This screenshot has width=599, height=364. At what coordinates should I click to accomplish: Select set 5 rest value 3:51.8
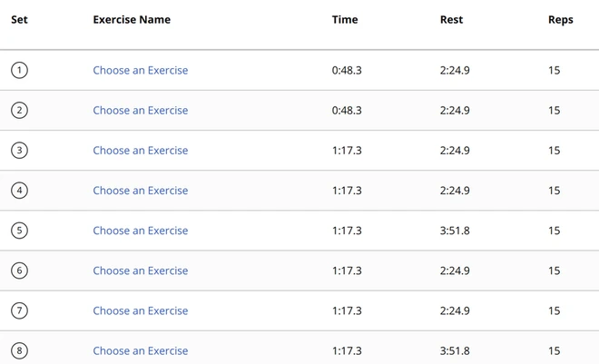[455, 231]
